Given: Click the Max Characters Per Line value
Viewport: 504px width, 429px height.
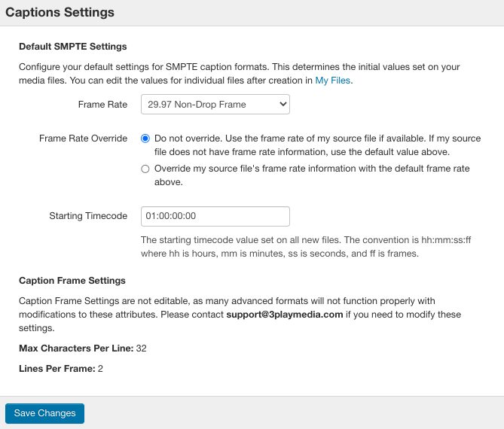Looking at the screenshot, I should tap(141, 348).
